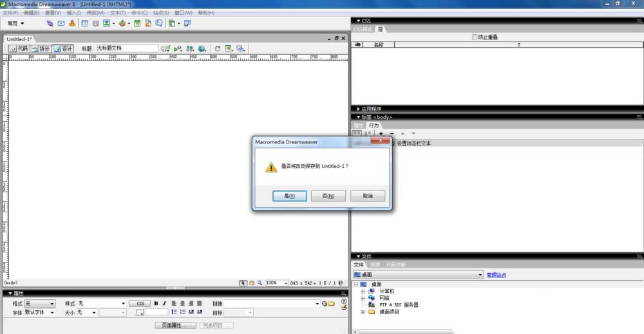The height and width of the screenshot is (334, 644).
Task: Select the pointer tool in status bar
Action: pyautogui.click(x=243, y=283)
